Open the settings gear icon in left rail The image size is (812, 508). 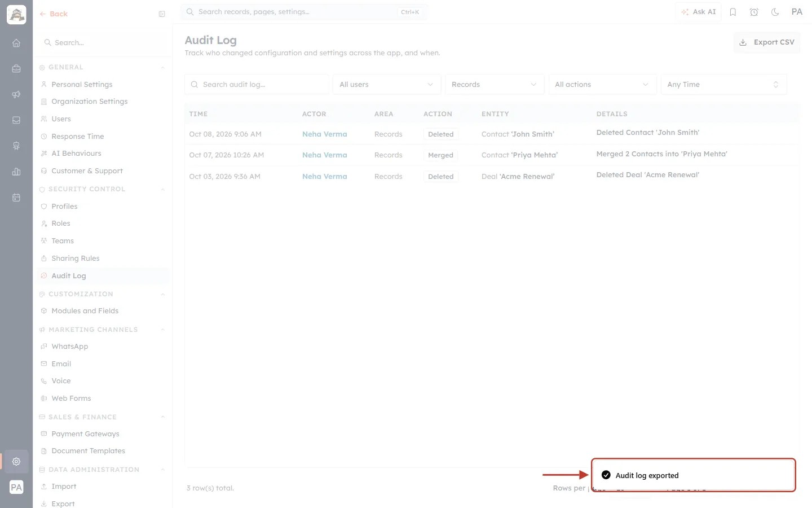pyautogui.click(x=16, y=461)
